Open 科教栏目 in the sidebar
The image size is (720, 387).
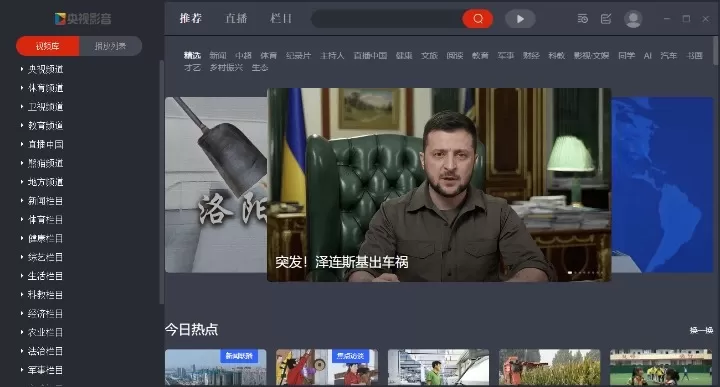tap(41, 295)
